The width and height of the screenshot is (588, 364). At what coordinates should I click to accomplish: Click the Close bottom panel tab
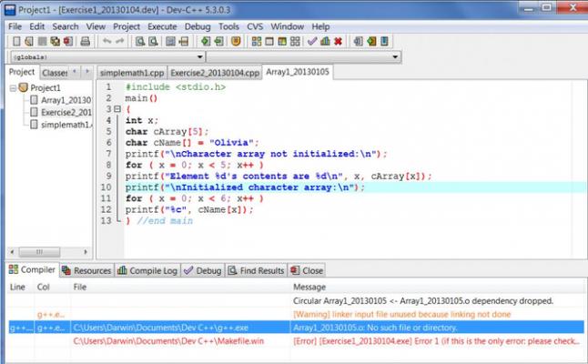click(x=307, y=270)
